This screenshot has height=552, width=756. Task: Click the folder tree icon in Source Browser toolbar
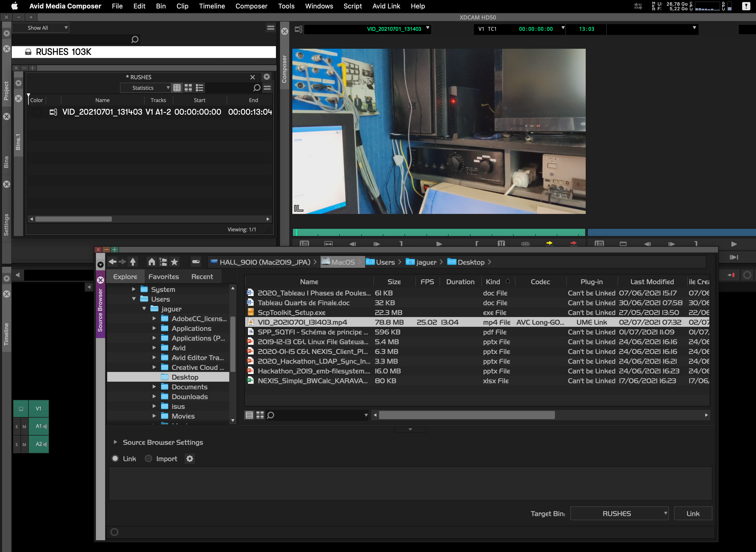pyautogui.click(x=163, y=262)
